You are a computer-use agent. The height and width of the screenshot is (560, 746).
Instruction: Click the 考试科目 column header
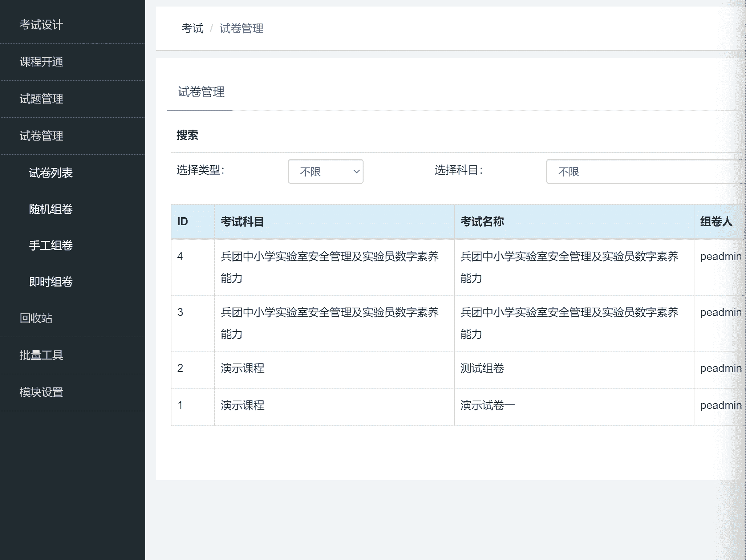(242, 222)
